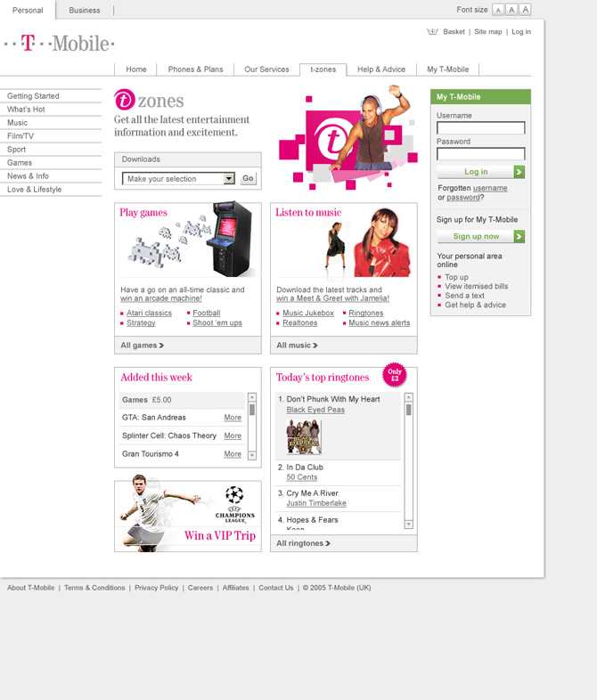Screen dimensions: 597x700
Task: Click the Black Eyed Peas album thumbnail
Action: (304, 437)
